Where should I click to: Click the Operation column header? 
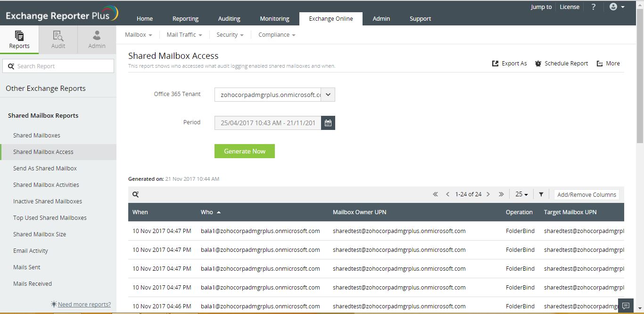[519, 212]
